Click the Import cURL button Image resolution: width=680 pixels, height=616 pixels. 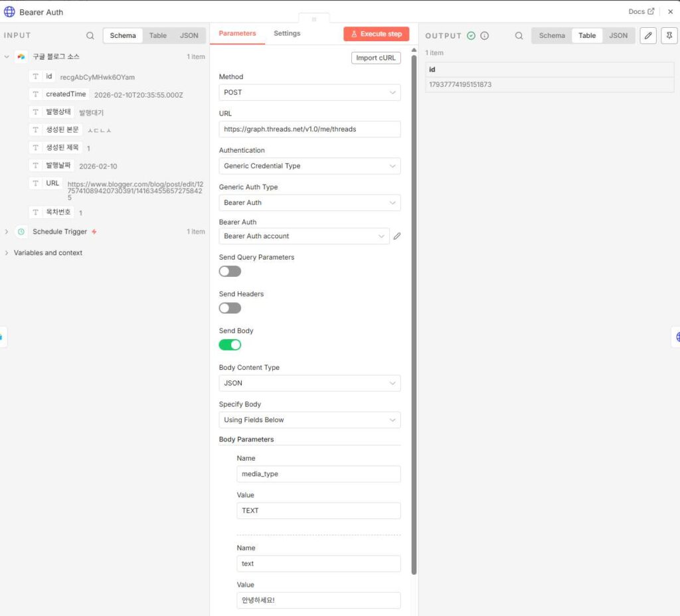point(376,58)
